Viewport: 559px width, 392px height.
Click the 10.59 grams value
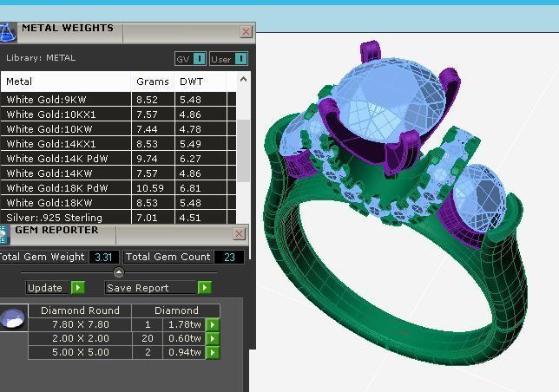149,188
